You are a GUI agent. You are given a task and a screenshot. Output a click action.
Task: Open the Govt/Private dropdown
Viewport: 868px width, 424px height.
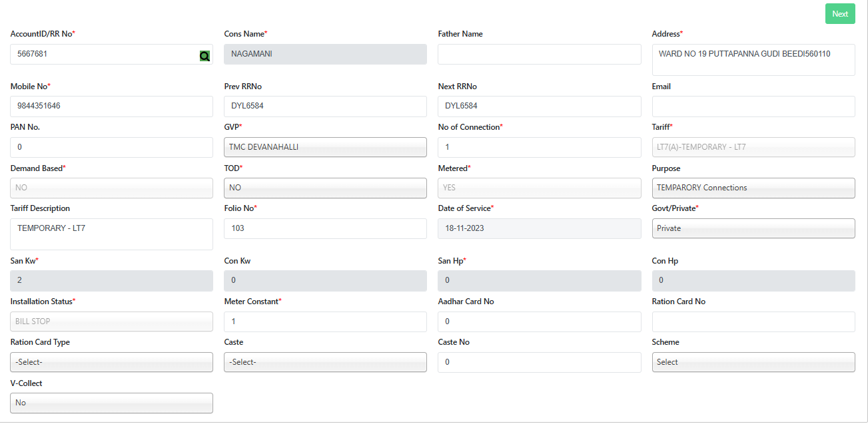click(x=753, y=228)
